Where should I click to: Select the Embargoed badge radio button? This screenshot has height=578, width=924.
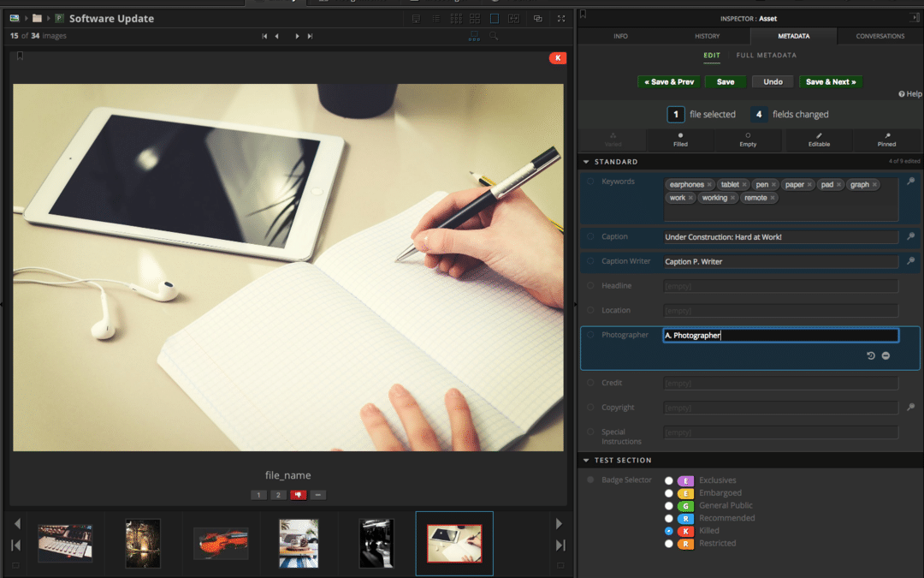(x=669, y=493)
